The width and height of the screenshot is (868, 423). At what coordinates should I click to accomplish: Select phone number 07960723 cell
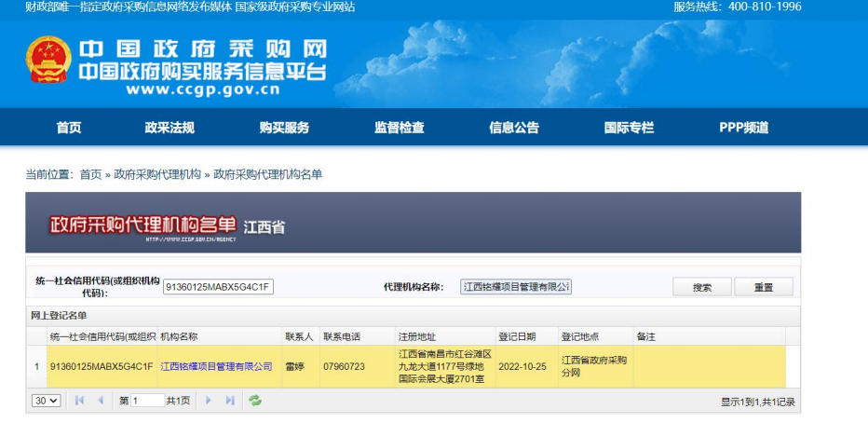click(x=358, y=366)
